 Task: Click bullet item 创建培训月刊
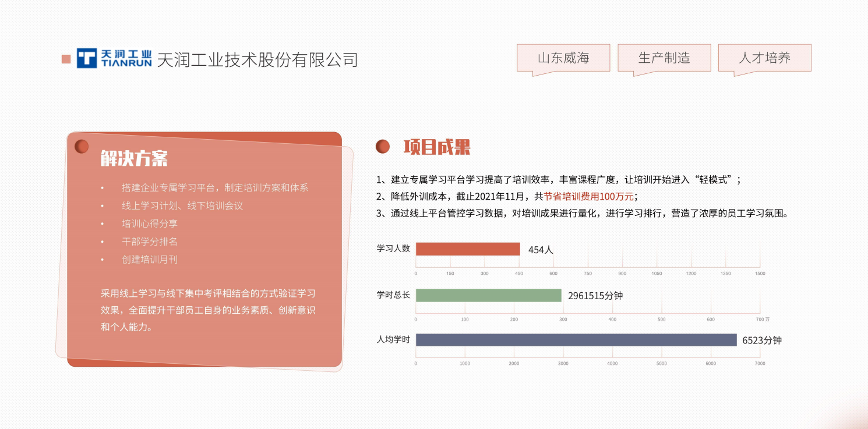pos(149,260)
